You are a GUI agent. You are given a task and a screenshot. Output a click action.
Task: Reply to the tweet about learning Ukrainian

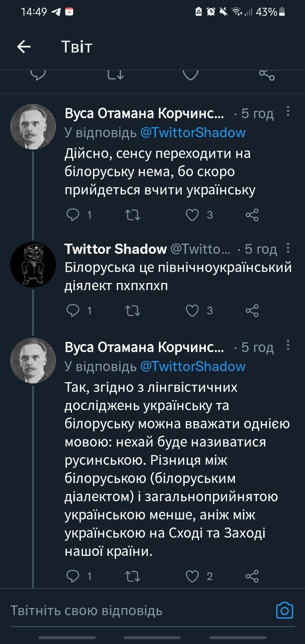pyautogui.click(x=73, y=215)
